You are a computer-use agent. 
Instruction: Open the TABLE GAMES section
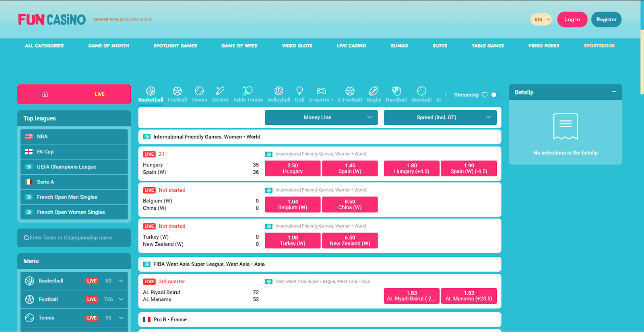click(487, 46)
